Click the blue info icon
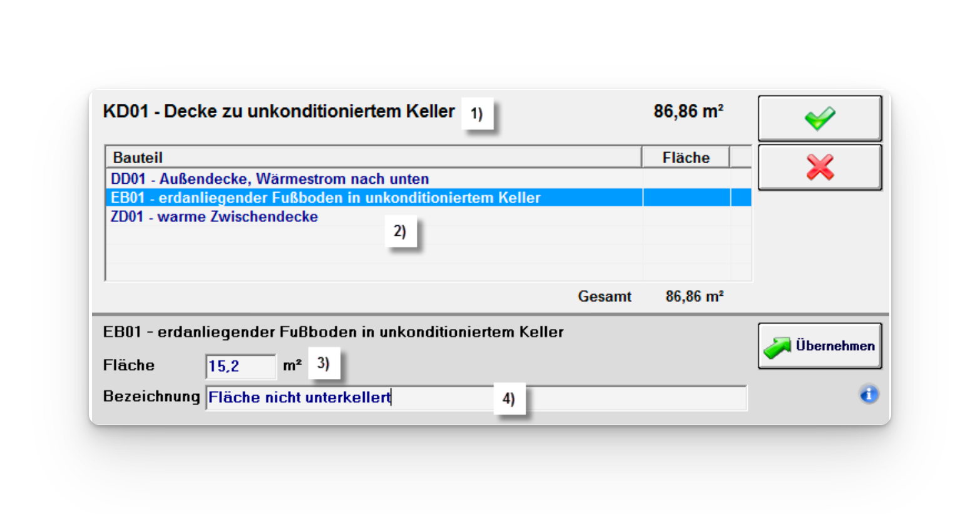 (869, 395)
